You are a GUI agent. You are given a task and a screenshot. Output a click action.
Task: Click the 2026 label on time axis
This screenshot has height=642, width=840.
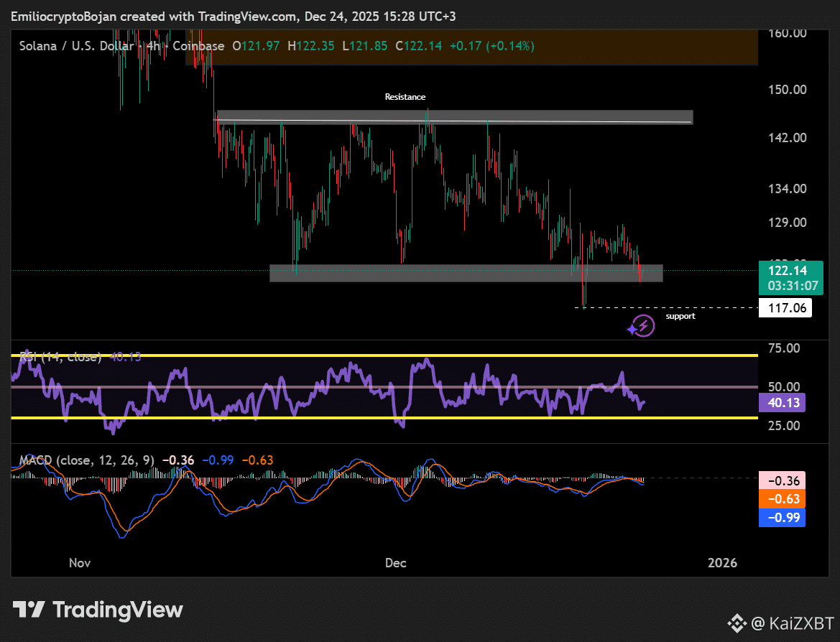[722, 563]
